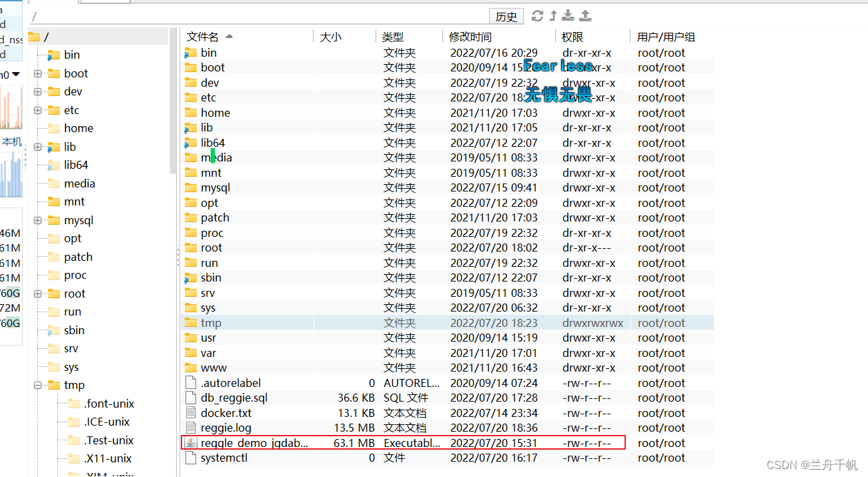Image resolution: width=868 pixels, height=477 pixels.
Task: Click the www folder icon in file list
Action: pos(191,368)
